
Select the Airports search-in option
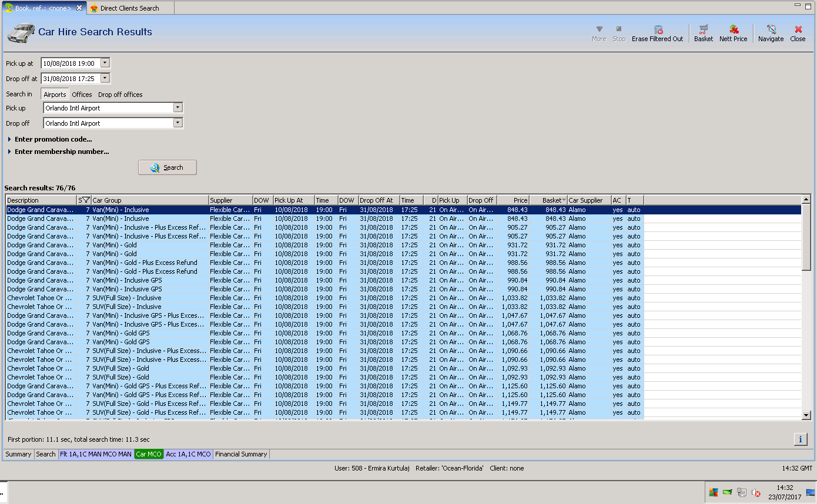tap(55, 94)
